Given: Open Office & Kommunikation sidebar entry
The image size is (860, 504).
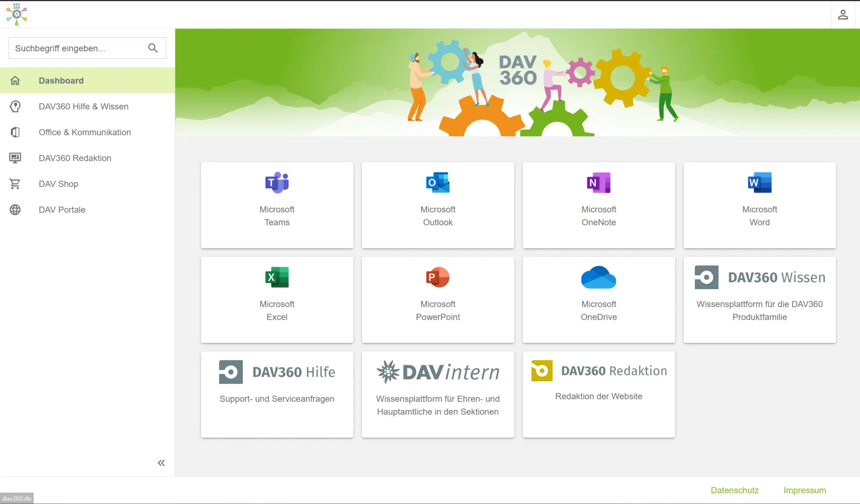Looking at the screenshot, I should [x=85, y=132].
